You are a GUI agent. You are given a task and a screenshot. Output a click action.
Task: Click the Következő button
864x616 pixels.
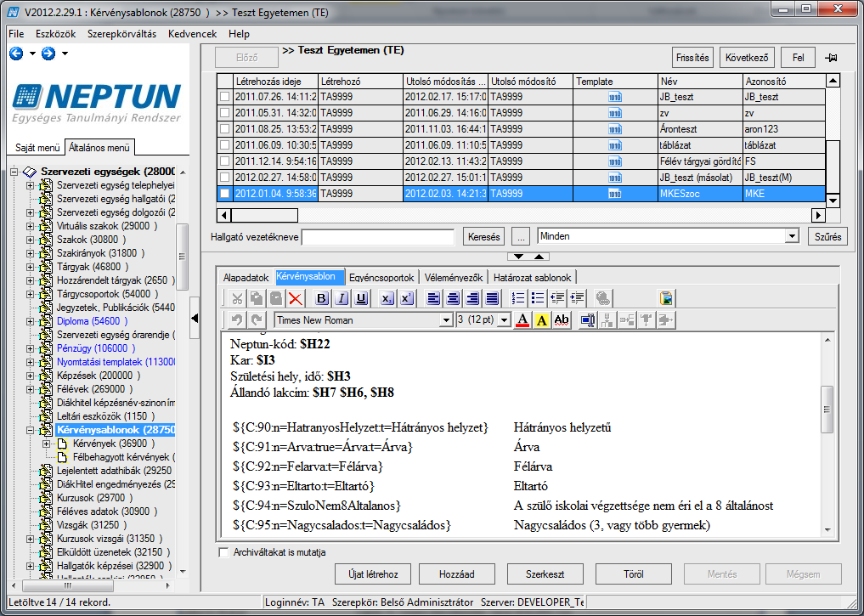point(747,58)
